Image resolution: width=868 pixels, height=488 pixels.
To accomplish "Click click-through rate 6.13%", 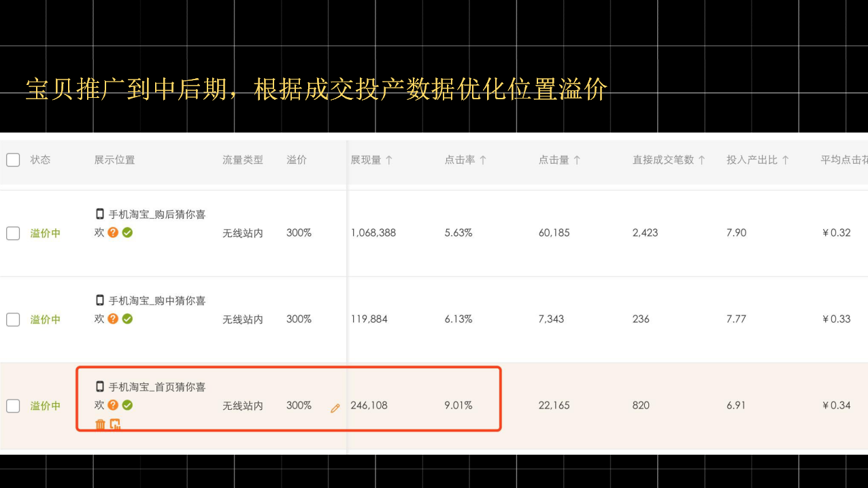I will click(x=458, y=319).
